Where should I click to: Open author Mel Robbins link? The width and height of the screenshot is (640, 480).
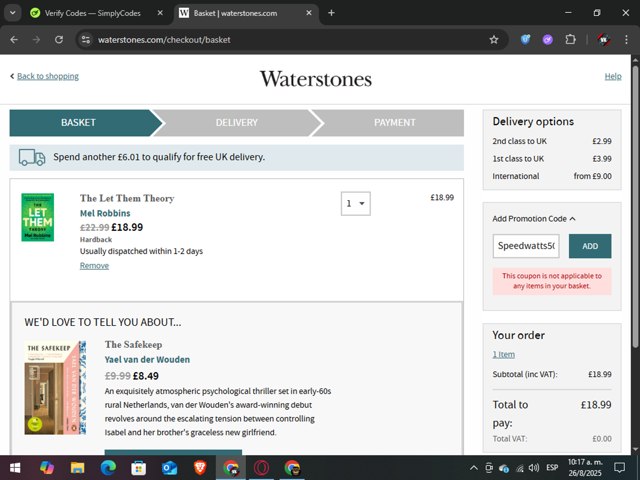pos(105,213)
